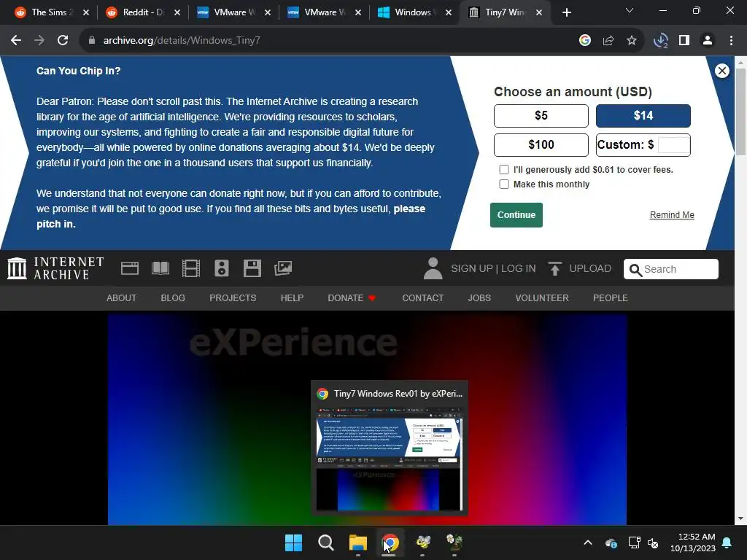Open the Internet Archive web (Wayback) icon
Viewport: 747px width, 560px height.
pyautogui.click(x=130, y=268)
